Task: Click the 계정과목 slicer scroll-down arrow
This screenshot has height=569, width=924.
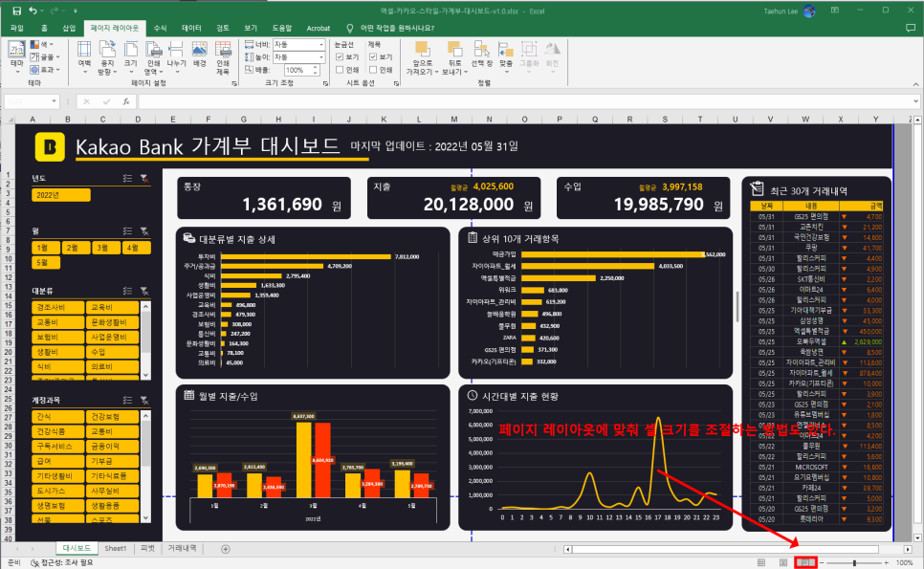Action: point(145,518)
